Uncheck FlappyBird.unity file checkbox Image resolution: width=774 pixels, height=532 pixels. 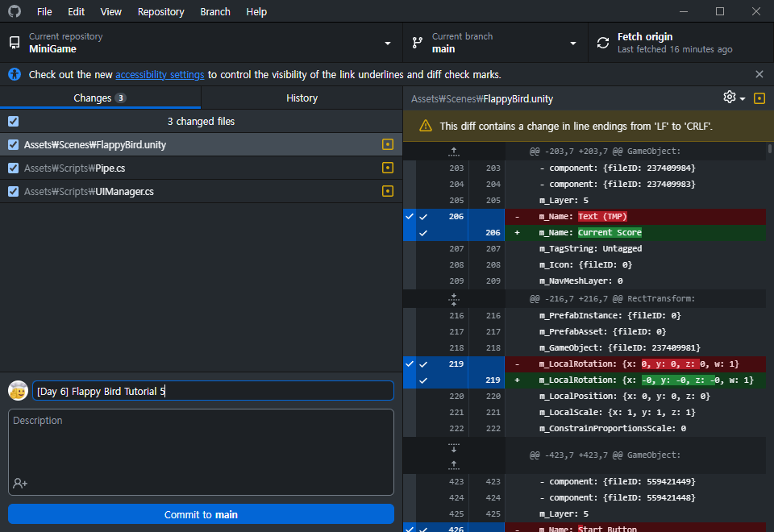14,144
